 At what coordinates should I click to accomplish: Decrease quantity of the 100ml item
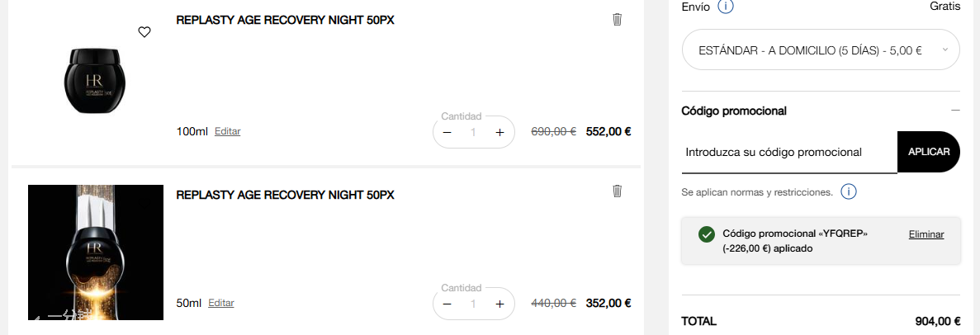[x=447, y=132]
